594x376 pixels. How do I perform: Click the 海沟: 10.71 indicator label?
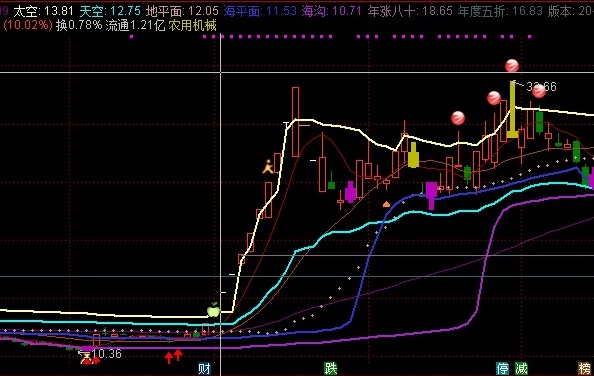331,11
